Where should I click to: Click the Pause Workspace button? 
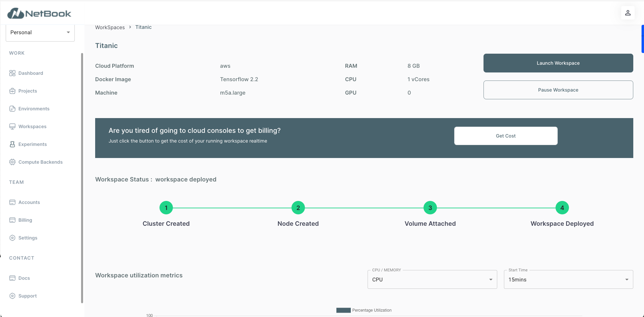coord(558,90)
